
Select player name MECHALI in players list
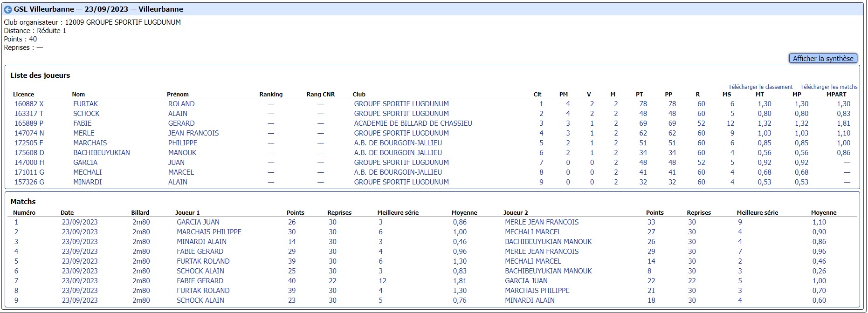(87, 172)
